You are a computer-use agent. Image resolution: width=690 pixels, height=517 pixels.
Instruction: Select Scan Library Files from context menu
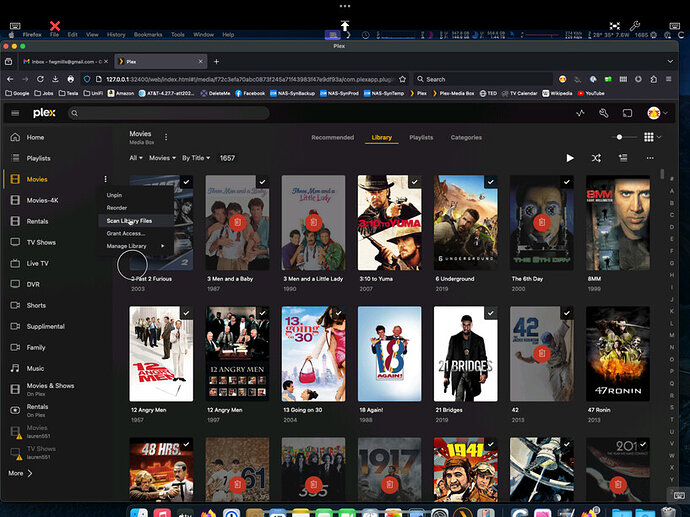[129, 220]
